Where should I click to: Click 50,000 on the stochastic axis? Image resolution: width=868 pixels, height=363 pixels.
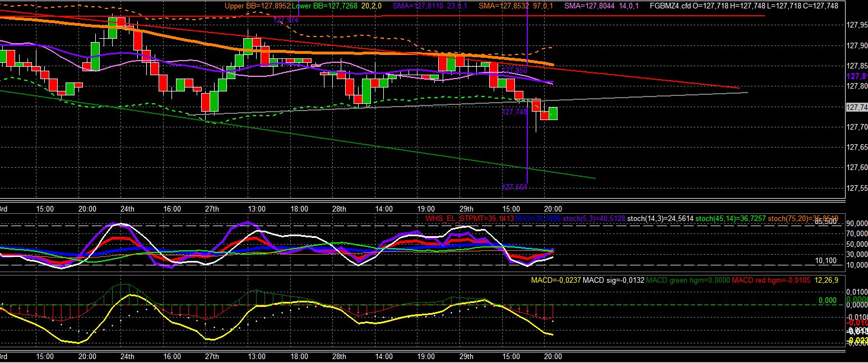point(857,245)
